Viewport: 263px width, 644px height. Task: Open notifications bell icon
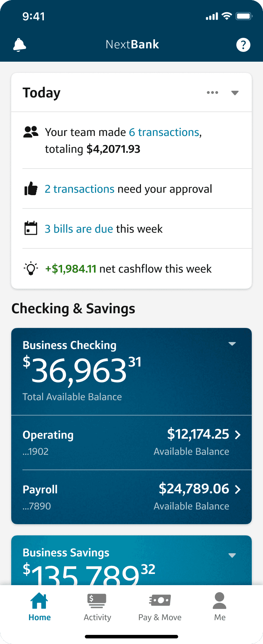[20, 45]
